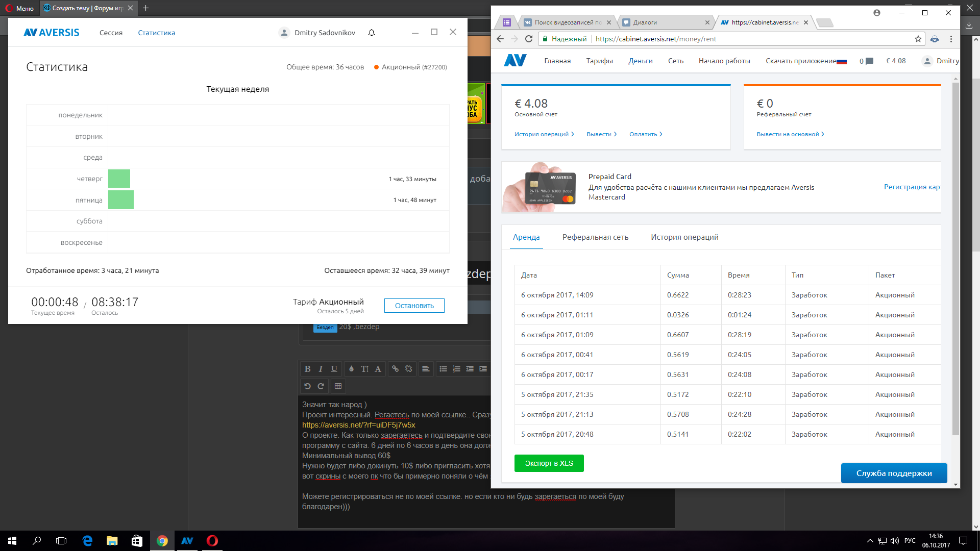The image size is (980, 551).
Task: Click Оплатить link
Action: (646, 134)
